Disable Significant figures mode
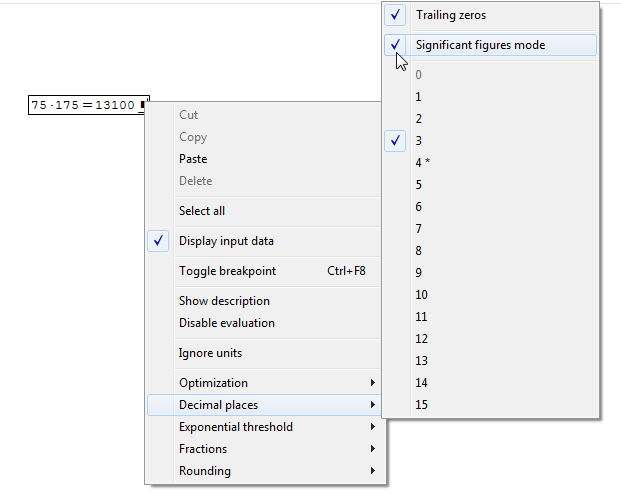Viewport: 621px width, 493px height. tap(480, 45)
